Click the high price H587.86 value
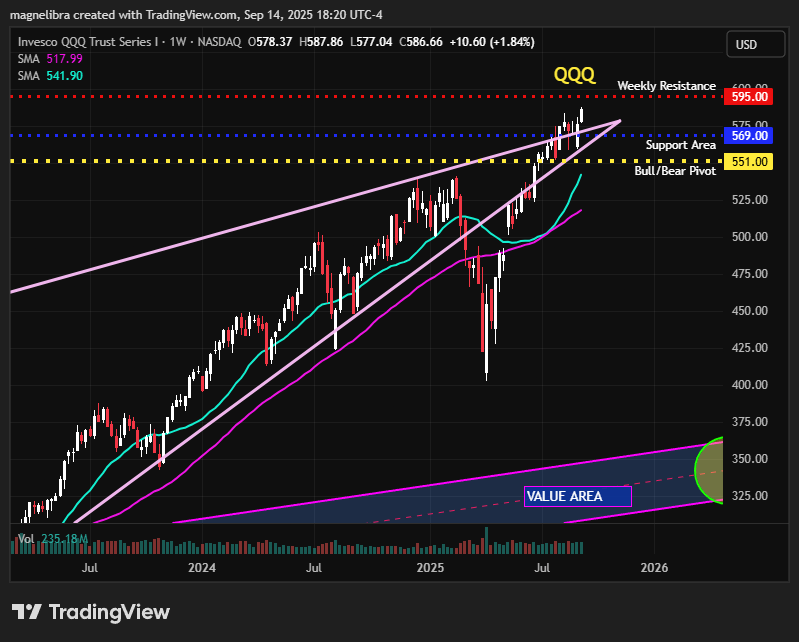Screen dimensions: 799x642 pyautogui.click(x=321, y=42)
